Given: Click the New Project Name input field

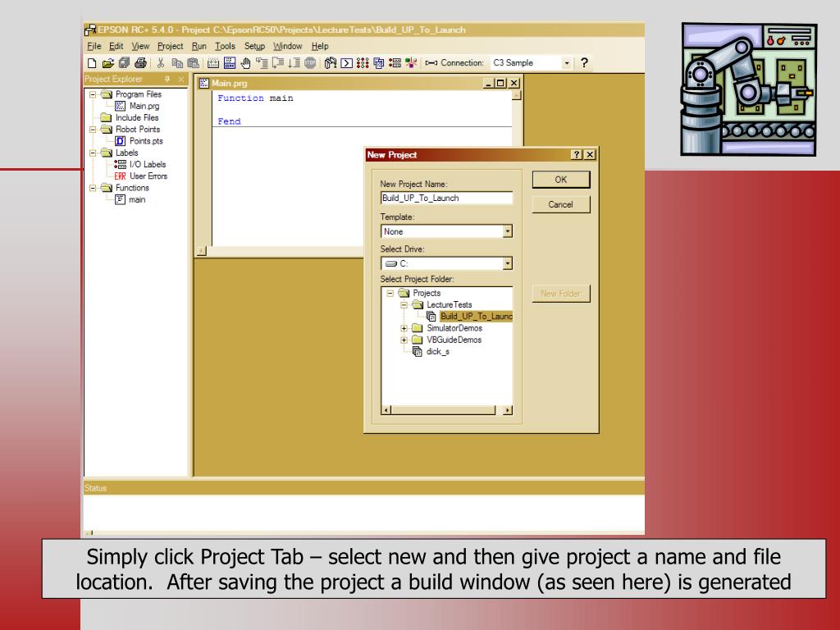Looking at the screenshot, I should pyautogui.click(x=446, y=199).
